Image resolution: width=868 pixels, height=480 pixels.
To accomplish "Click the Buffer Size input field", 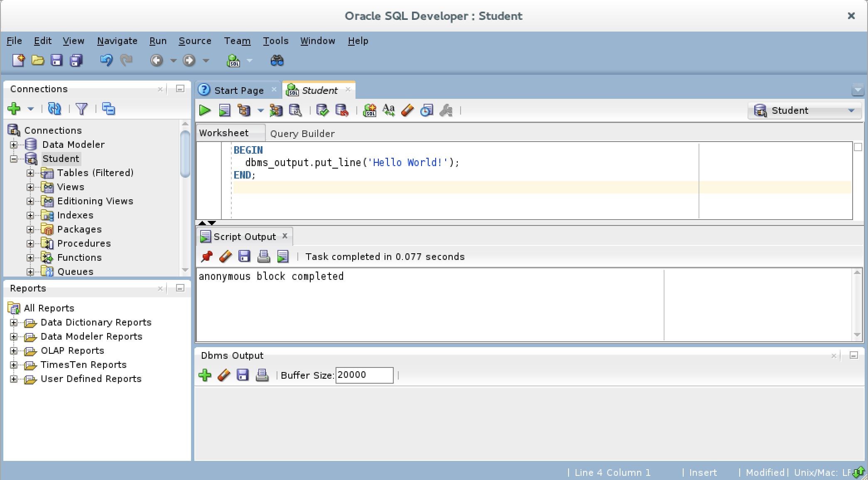I will point(364,375).
